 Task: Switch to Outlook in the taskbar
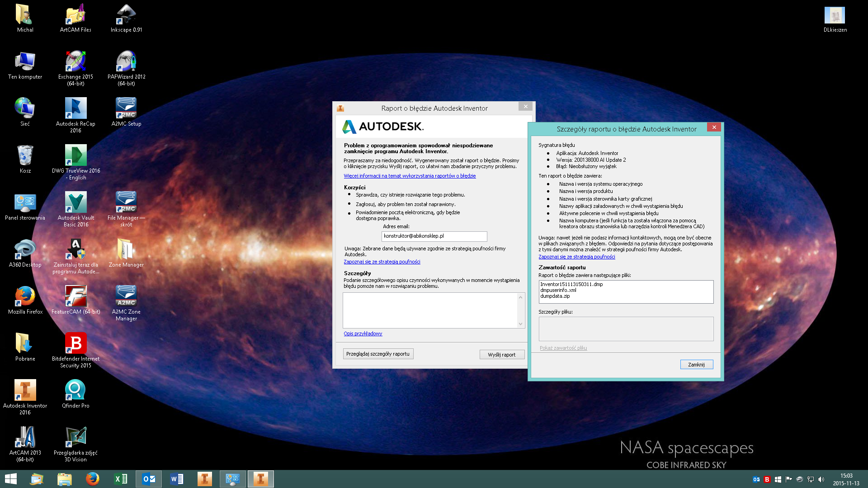pos(149,479)
